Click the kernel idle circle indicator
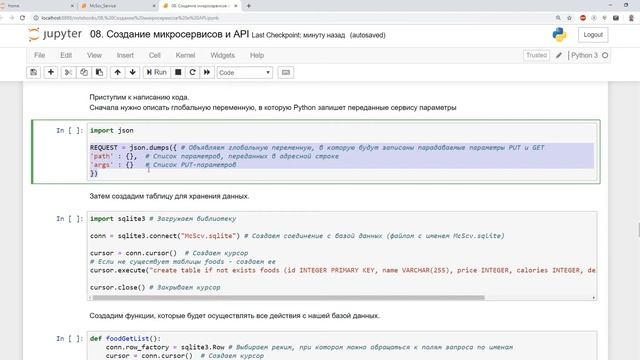The image size is (640, 360). (x=605, y=55)
